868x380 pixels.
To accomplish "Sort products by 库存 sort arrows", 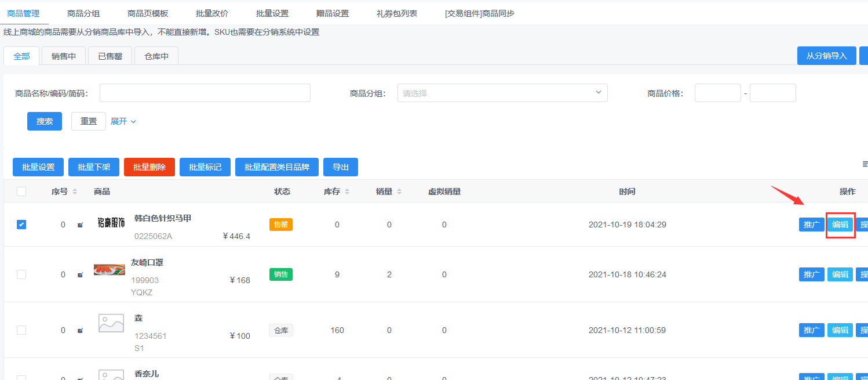I will [x=347, y=192].
